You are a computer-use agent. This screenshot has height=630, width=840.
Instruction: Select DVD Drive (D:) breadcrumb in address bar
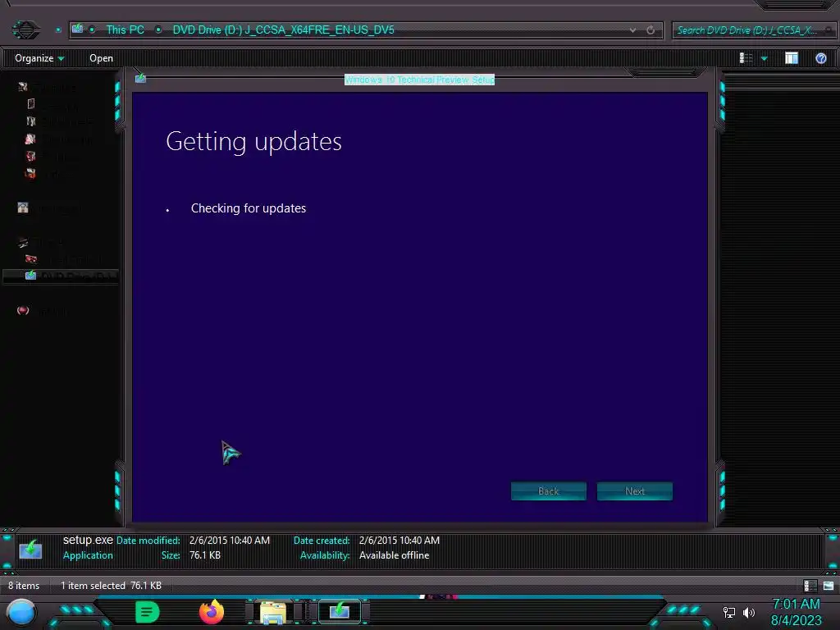tap(283, 30)
